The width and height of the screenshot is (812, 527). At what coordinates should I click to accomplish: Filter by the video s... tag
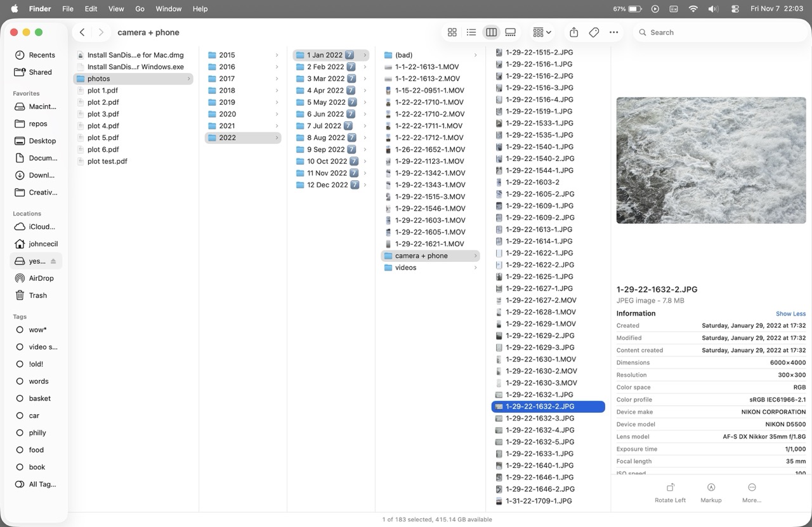(x=36, y=347)
